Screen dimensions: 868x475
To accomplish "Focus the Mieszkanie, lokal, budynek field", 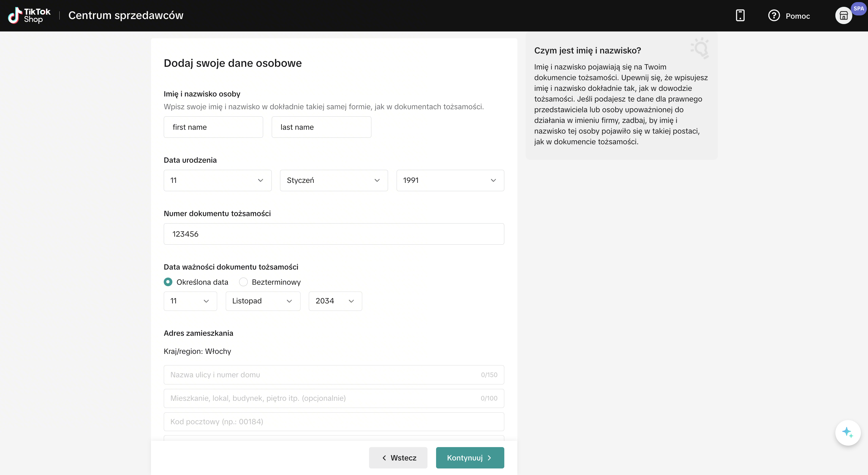I will click(x=334, y=398).
